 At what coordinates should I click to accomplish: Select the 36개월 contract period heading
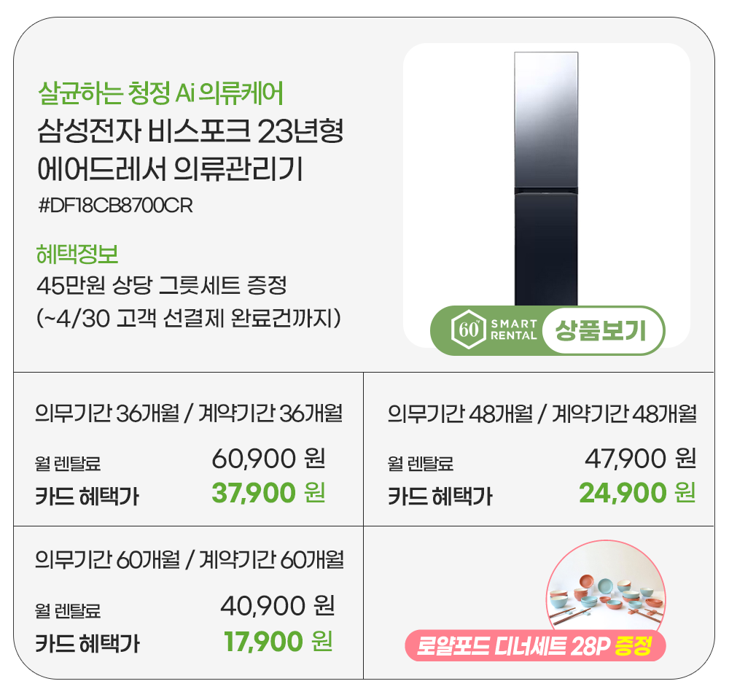coord(189,414)
